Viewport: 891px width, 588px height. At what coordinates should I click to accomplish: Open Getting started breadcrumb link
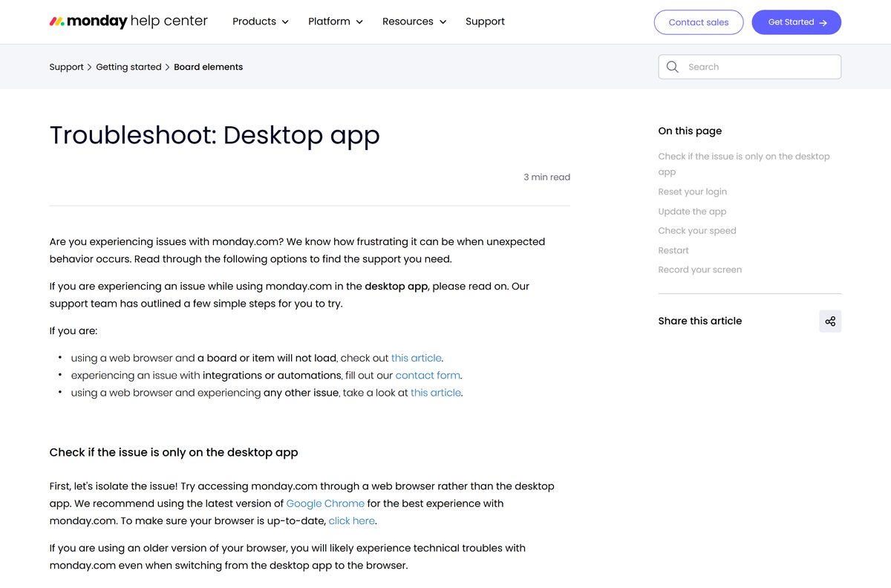(x=128, y=67)
